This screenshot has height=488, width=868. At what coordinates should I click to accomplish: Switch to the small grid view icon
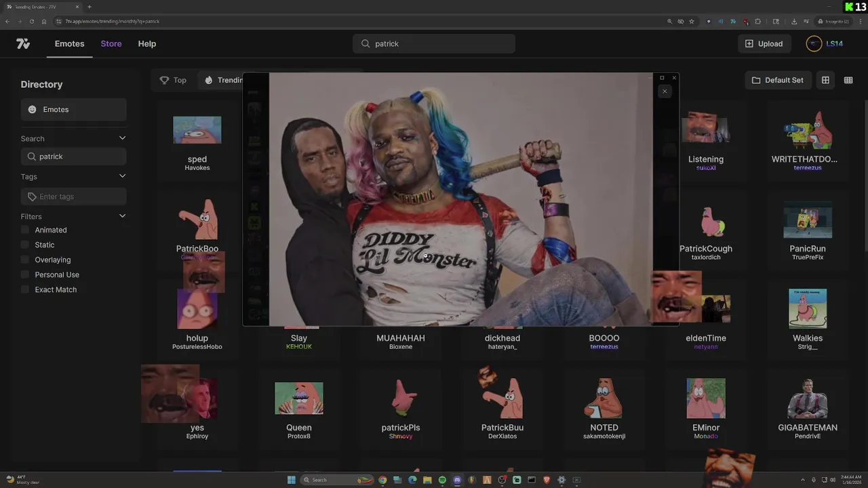coord(848,80)
